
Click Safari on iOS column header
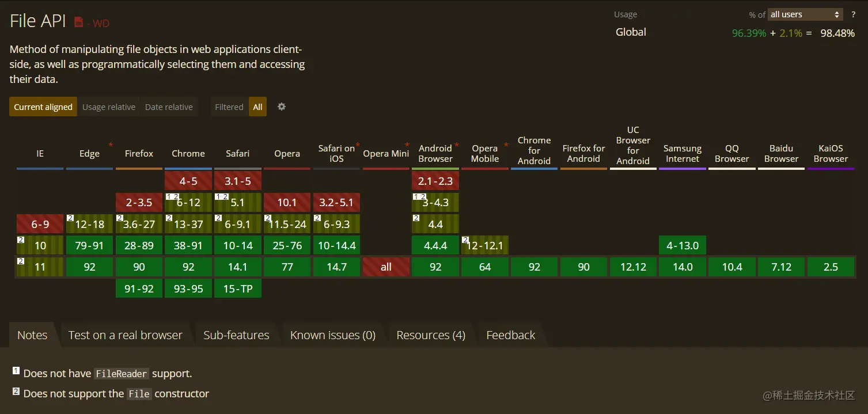coord(336,154)
